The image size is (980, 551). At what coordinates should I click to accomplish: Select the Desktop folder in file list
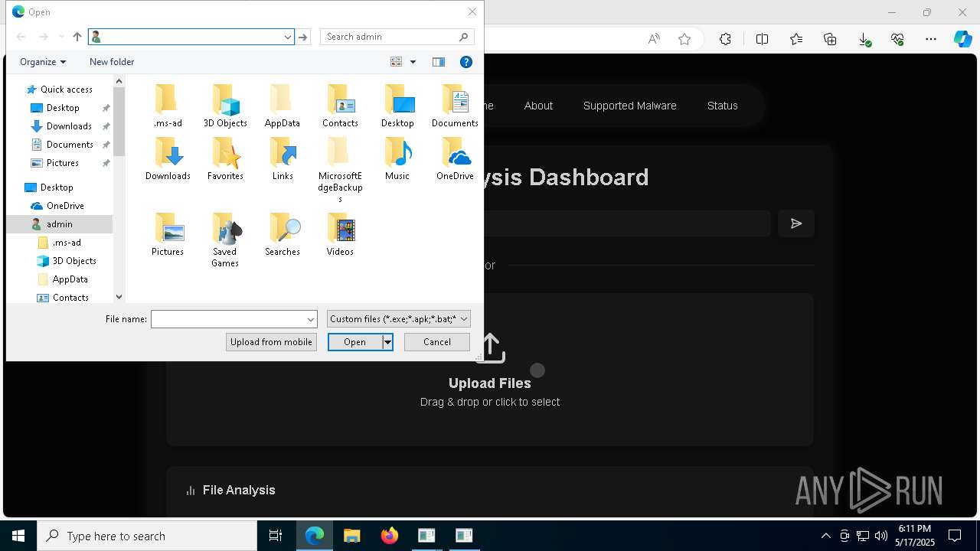click(397, 106)
